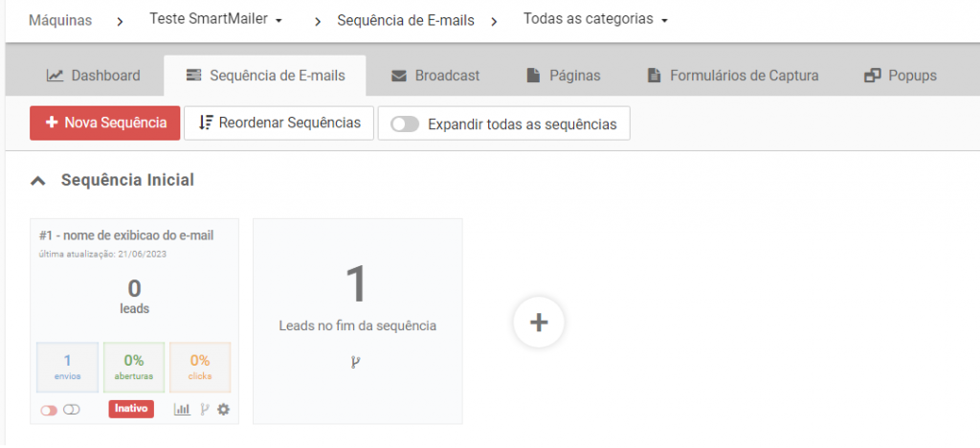
Task: Click the Inativo status badge
Action: tap(131, 409)
